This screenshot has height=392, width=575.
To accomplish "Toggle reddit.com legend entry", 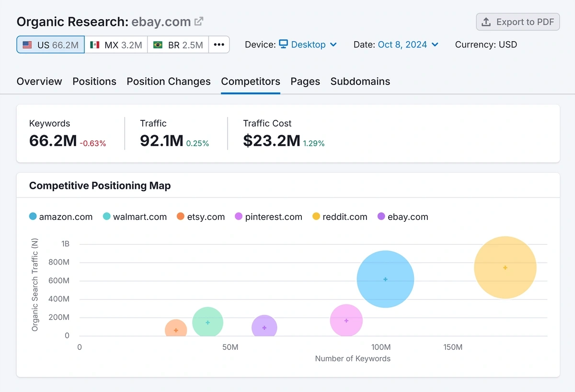I will [x=340, y=217].
